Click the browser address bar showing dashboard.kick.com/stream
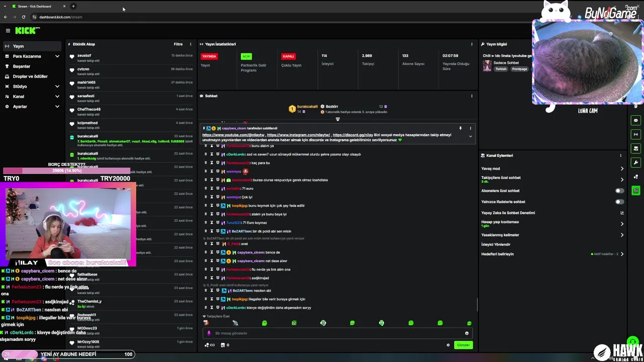Image resolution: width=644 pixels, height=362 pixels. point(60,17)
